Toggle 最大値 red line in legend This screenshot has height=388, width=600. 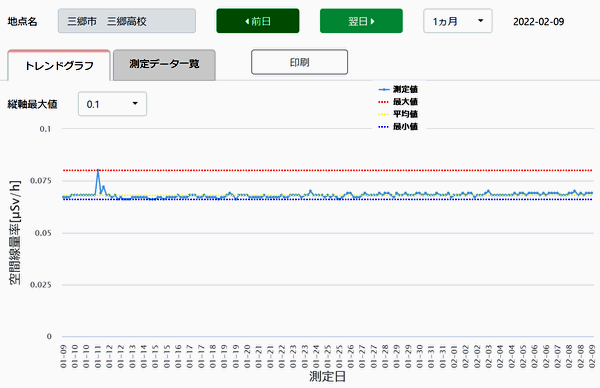405,102
